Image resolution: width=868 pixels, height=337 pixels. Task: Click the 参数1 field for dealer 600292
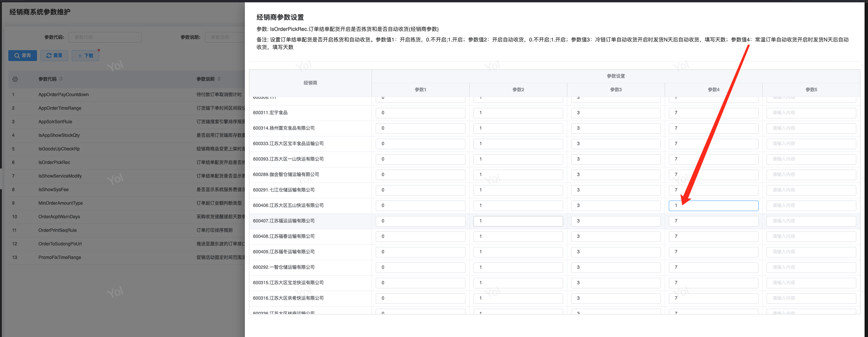click(420, 267)
